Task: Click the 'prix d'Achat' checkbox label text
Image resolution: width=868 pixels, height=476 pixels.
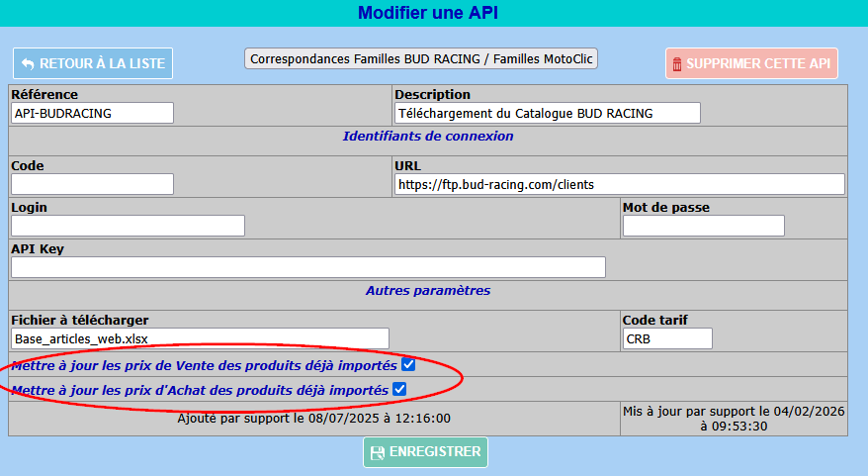Action: (x=199, y=390)
